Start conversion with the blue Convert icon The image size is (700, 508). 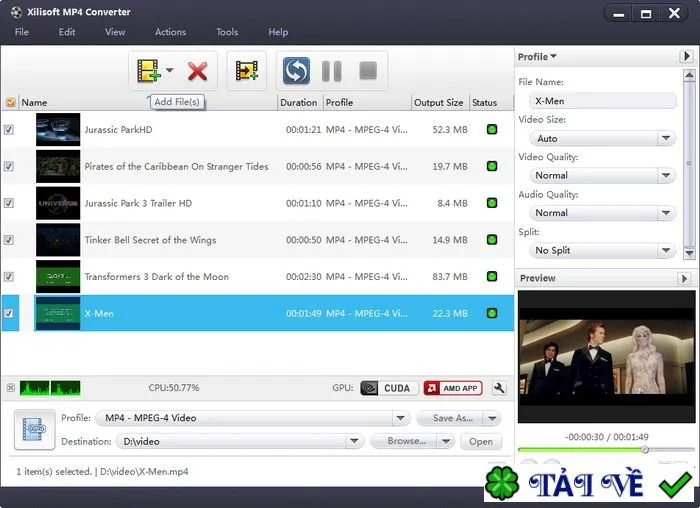(296, 71)
